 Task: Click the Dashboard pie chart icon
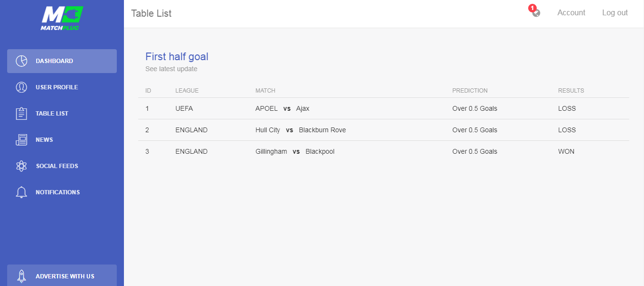(21, 61)
